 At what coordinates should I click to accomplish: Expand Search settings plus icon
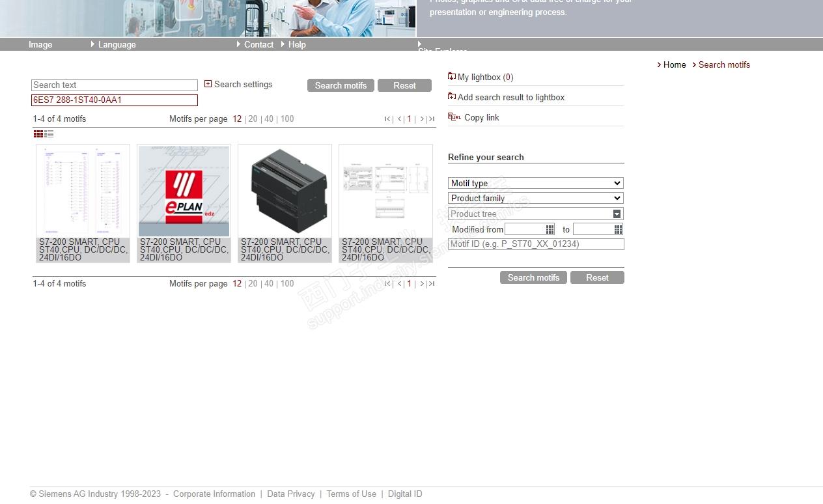(208, 84)
